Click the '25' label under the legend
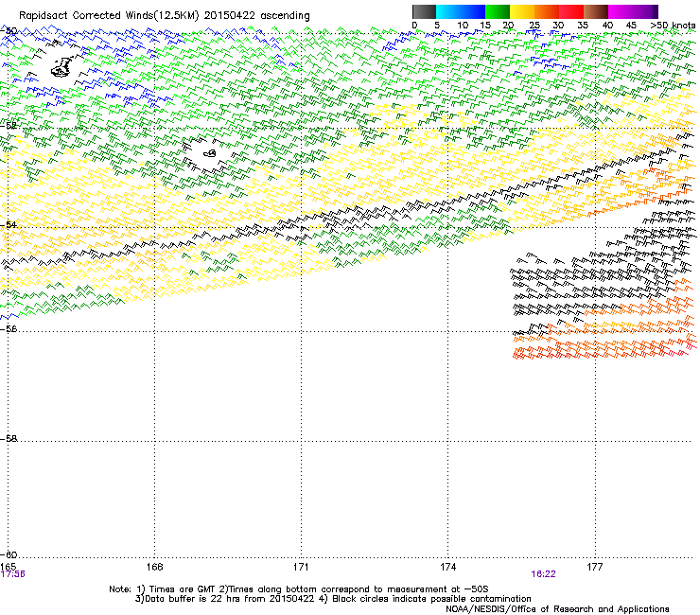The height and width of the screenshot is (615, 700). 534,25
